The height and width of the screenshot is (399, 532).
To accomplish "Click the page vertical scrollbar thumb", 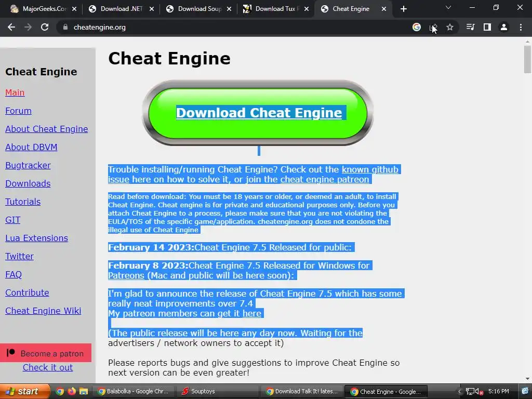I will [x=527, y=59].
